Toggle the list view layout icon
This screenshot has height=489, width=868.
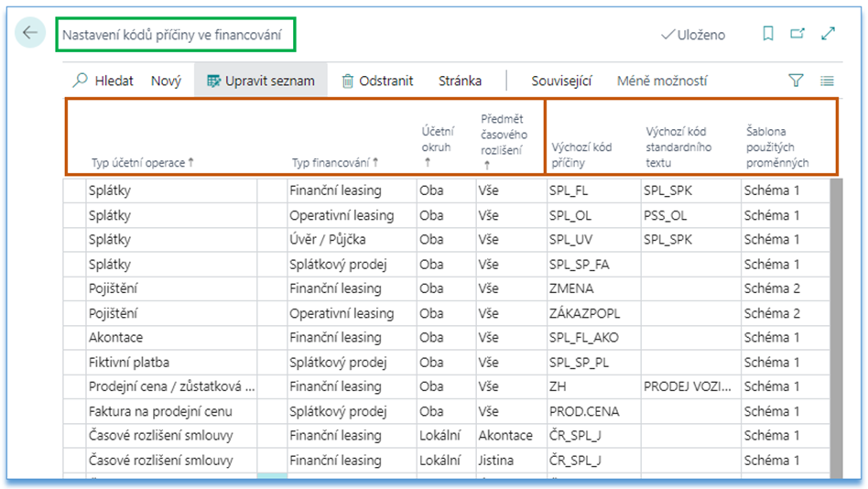[827, 81]
